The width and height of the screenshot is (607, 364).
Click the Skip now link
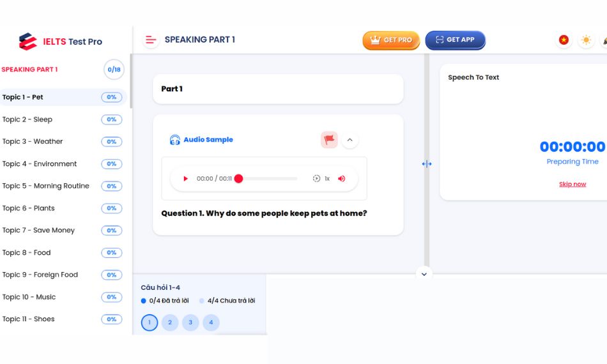click(572, 184)
